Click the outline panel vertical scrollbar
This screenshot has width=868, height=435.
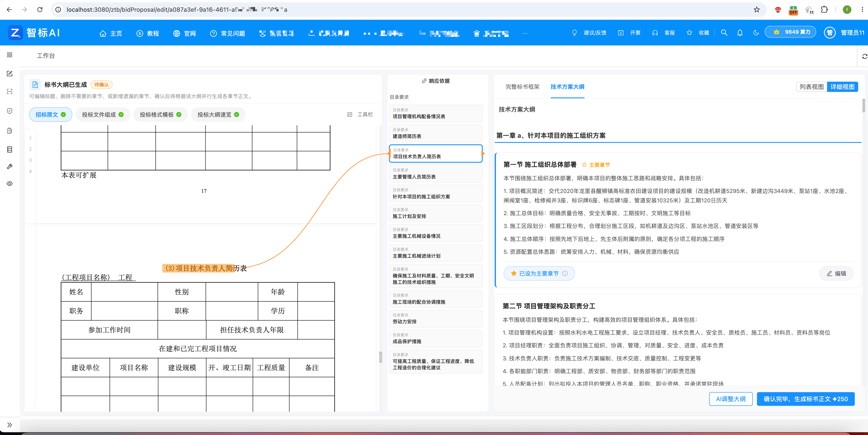click(863, 105)
